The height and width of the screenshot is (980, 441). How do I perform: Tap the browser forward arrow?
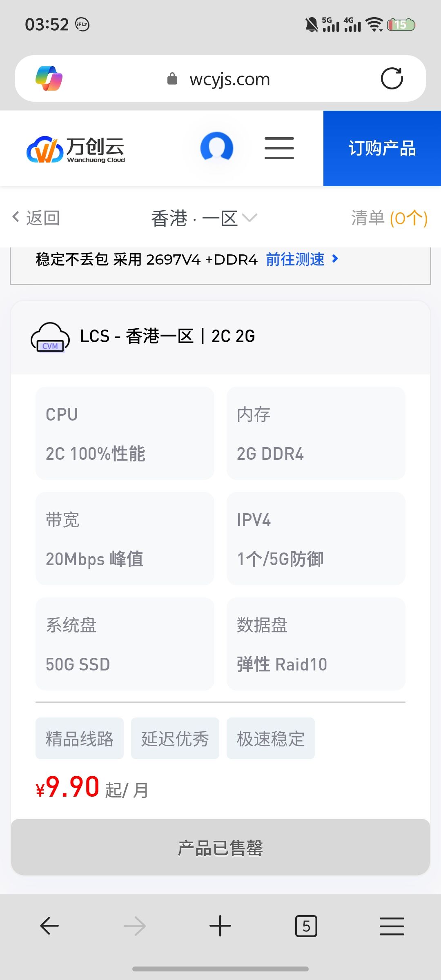(x=135, y=926)
